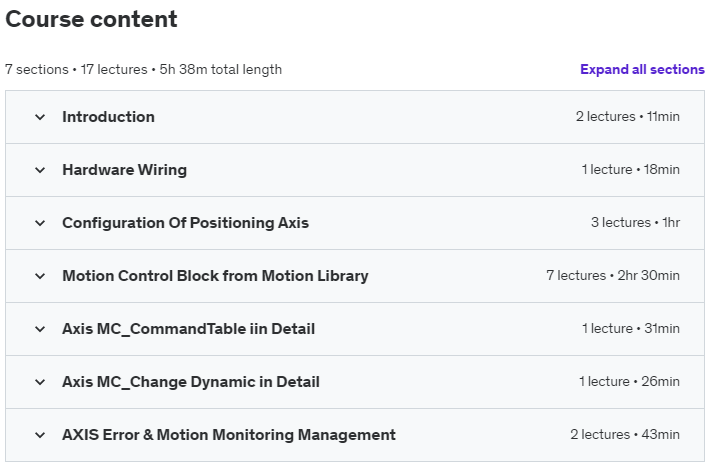Expand Motion Control Block from Motion Library
The width and height of the screenshot is (705, 462).
[x=215, y=276]
